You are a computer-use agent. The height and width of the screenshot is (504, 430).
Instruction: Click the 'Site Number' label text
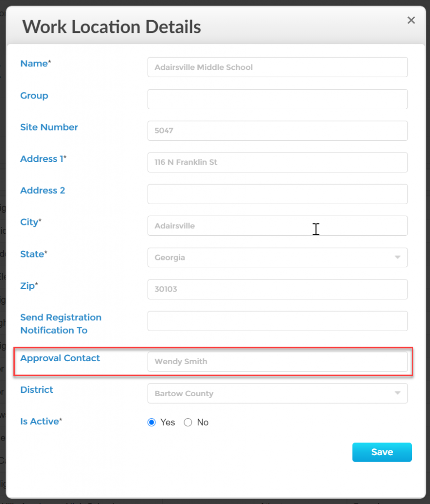coord(49,127)
